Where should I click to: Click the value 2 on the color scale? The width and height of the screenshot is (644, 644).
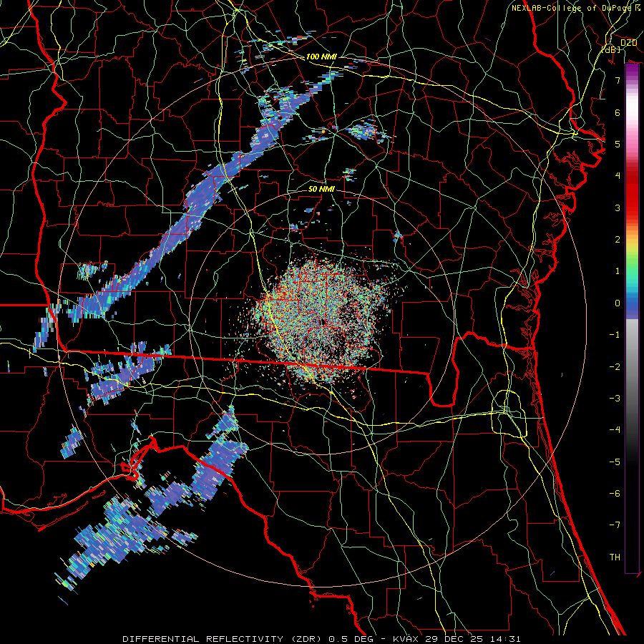pyautogui.click(x=618, y=240)
